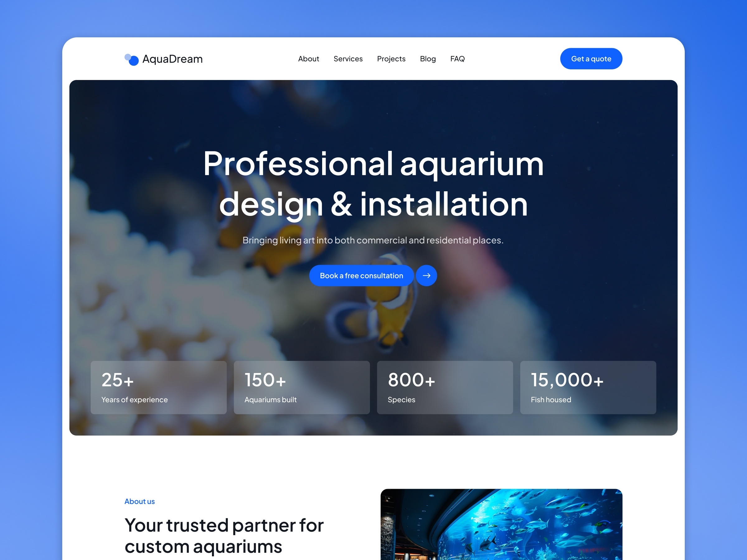Click the Services navigation menu item
747x560 pixels.
[x=347, y=58]
